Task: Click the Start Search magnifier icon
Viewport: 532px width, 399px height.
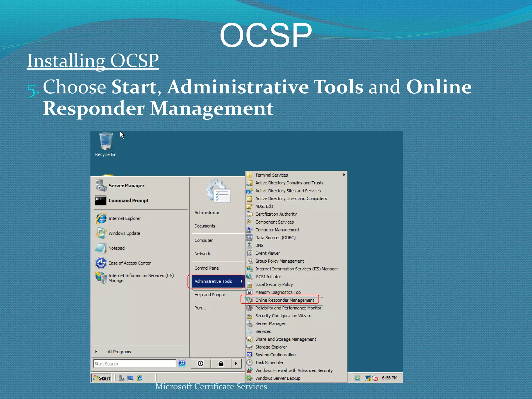Action: coord(182,363)
